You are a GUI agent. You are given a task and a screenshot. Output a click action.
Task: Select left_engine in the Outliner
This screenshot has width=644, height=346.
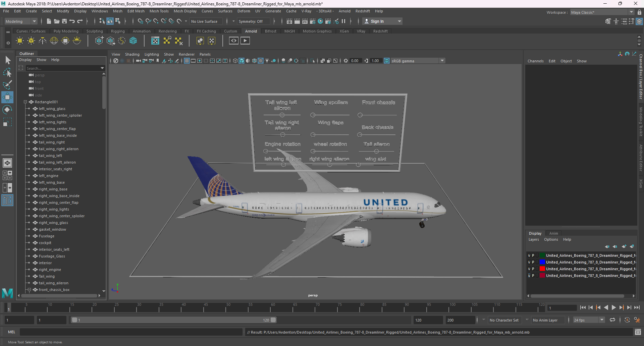point(48,176)
